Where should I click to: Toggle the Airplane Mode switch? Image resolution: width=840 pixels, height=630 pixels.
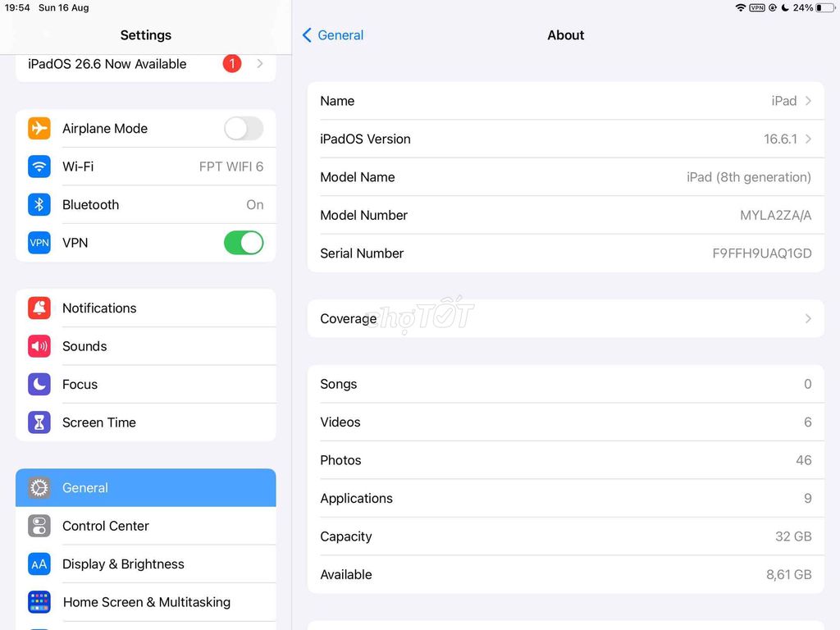tap(244, 129)
